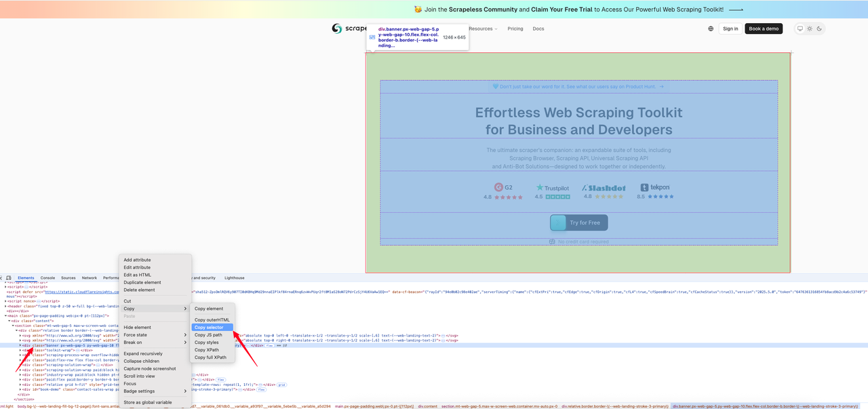The image size is (868, 409).
Task: Click the Try for Free button
Action: pos(578,222)
